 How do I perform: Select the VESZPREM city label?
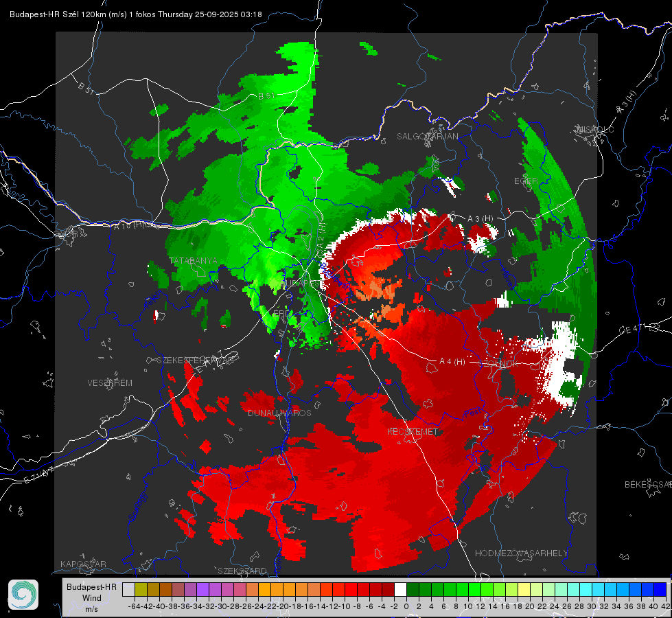click(x=110, y=382)
